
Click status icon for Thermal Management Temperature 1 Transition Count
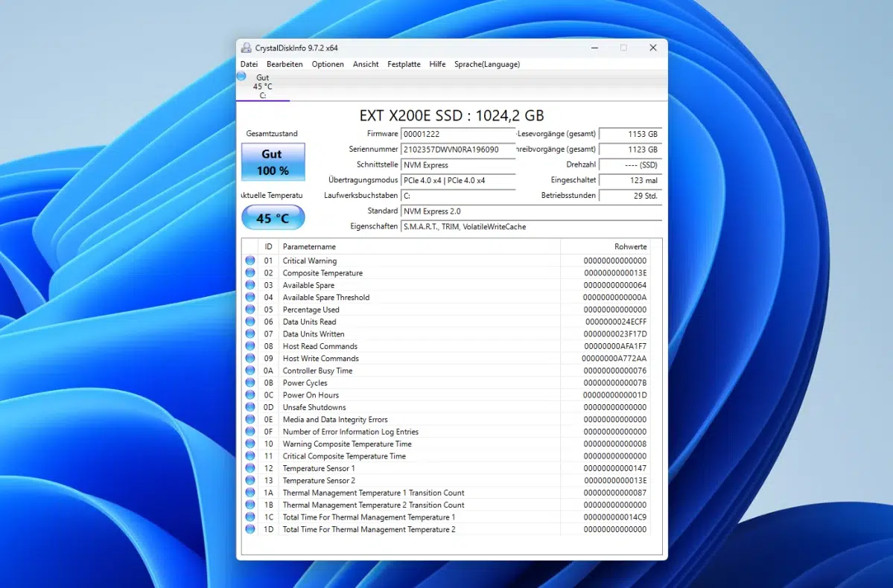(250, 493)
